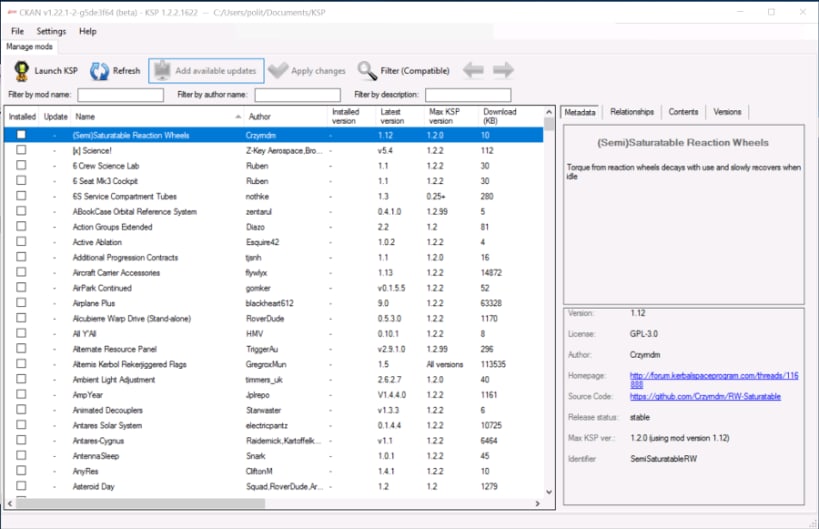The width and height of the screenshot is (819, 529).
Task: Tick install checkbox for Antares Solar System
Action: tap(21, 425)
